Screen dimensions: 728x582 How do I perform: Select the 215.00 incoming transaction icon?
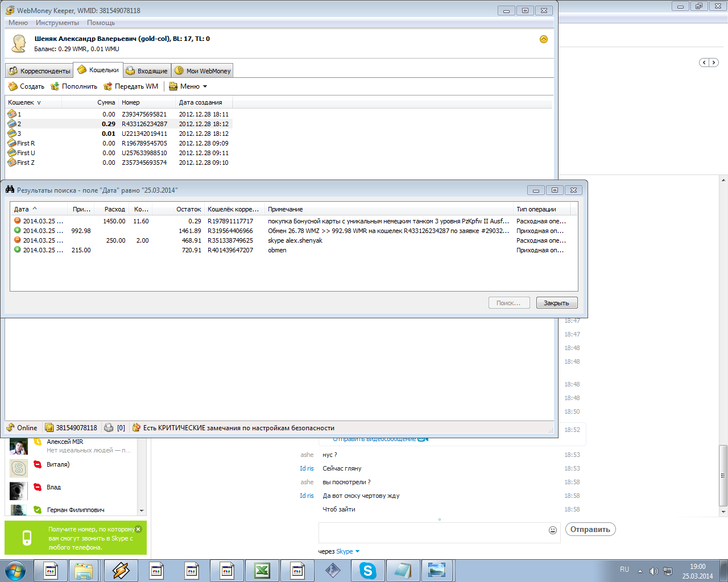(x=18, y=250)
